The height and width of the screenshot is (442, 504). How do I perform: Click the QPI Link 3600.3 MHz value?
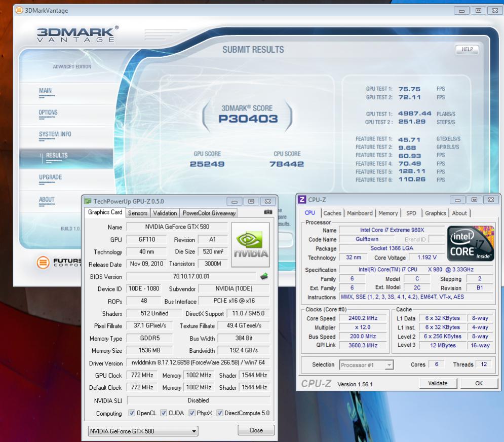(x=363, y=345)
